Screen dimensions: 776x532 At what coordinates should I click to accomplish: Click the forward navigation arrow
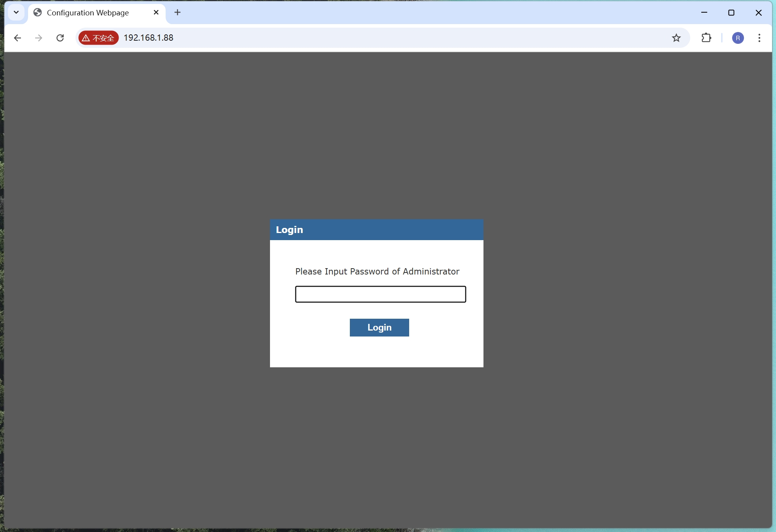point(39,38)
